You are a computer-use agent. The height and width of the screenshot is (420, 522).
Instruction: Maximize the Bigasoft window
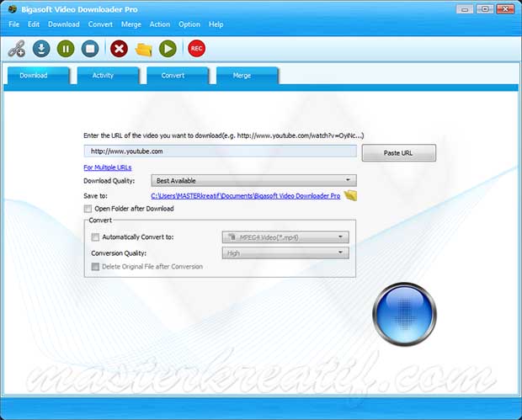485,9
